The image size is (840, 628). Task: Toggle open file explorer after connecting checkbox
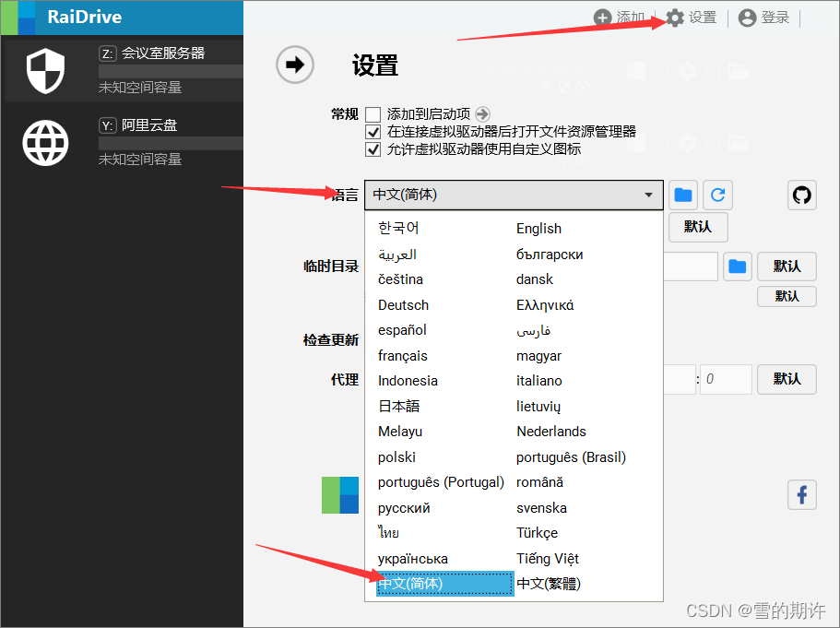point(373,132)
